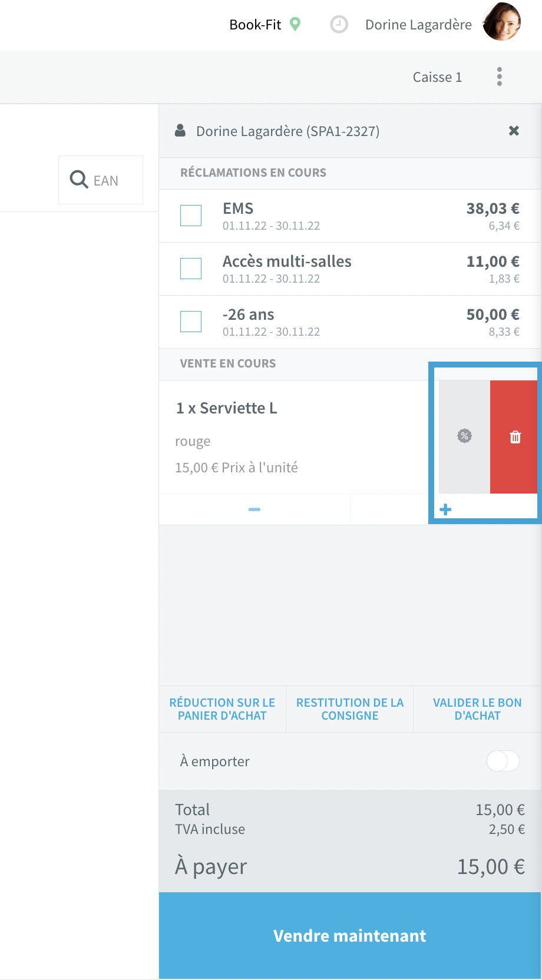Click the Vendre maintenant button
The image size is (542, 980).
coord(350,936)
